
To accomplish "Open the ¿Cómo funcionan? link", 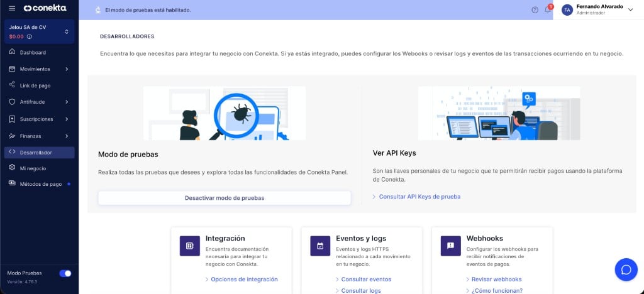I will point(497,291).
